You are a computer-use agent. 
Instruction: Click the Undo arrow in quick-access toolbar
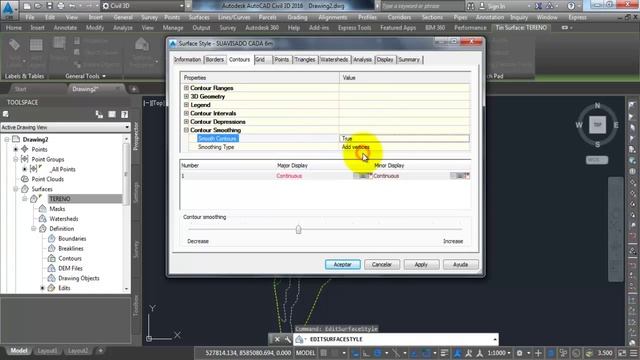[x=72, y=6]
